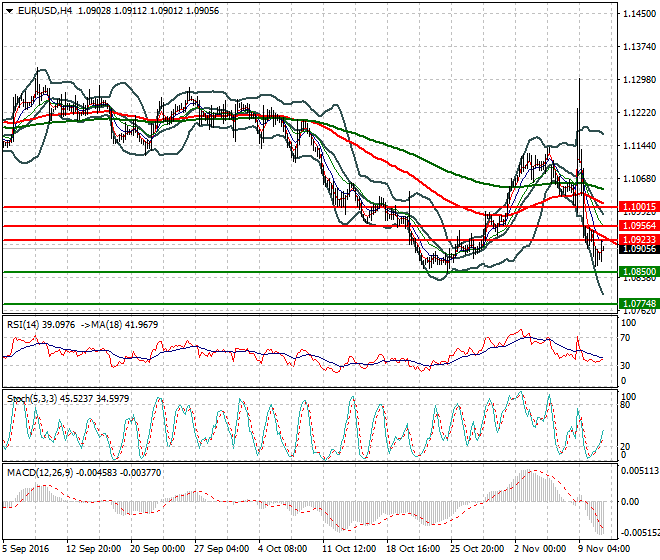Click the current price label 1.09056
This screenshot has width=660, height=560.
(639, 249)
